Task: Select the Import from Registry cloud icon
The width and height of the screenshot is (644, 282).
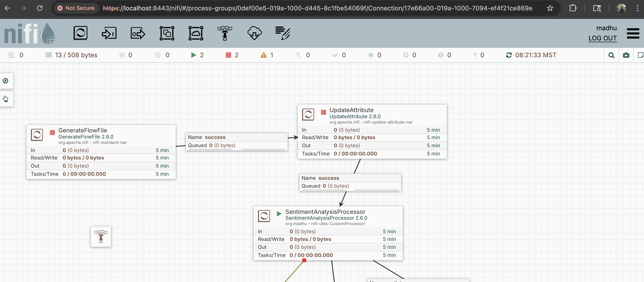Action: click(254, 33)
